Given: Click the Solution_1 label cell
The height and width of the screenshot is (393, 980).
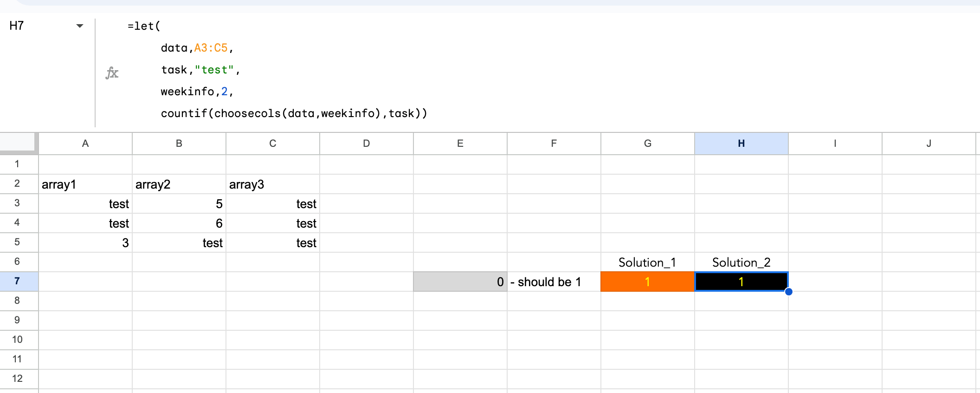Looking at the screenshot, I should point(647,262).
